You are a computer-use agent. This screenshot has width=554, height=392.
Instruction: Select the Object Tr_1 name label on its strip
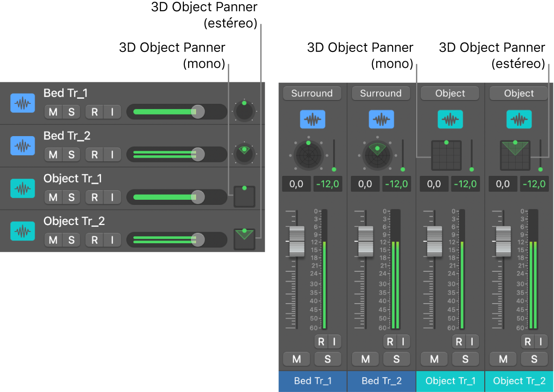[x=450, y=381]
